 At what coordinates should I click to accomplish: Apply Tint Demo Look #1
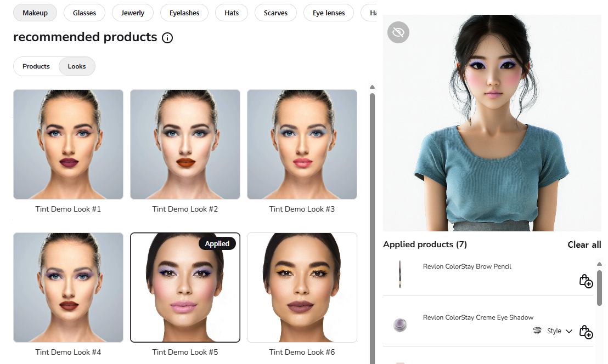pos(68,144)
